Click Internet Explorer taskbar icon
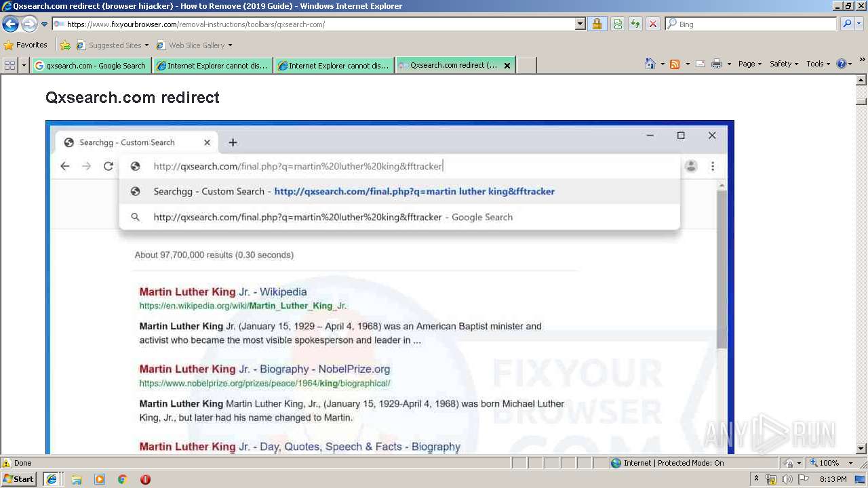 click(52, 479)
